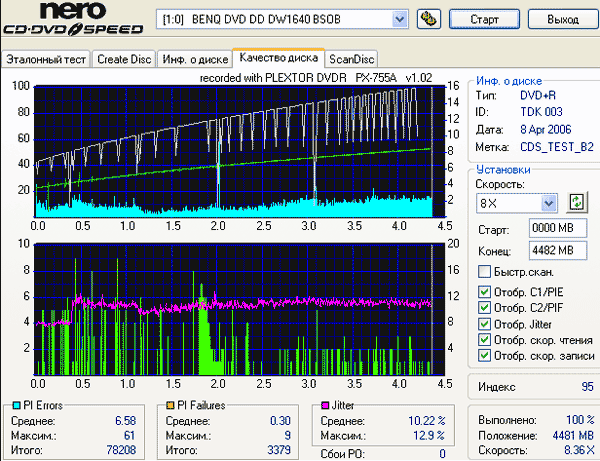Click the magenta Jitter legend square
Screen dimensions: 600x461
325,405
